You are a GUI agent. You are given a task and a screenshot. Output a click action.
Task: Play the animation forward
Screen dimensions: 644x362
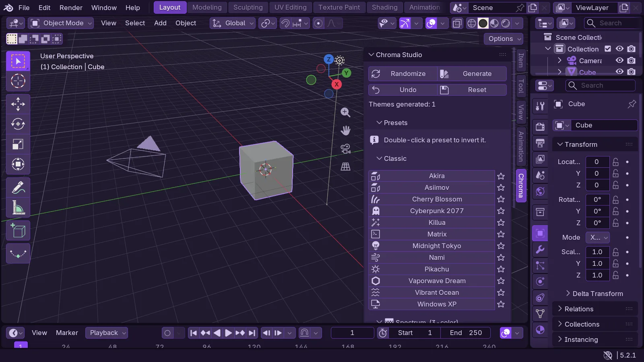click(x=228, y=333)
